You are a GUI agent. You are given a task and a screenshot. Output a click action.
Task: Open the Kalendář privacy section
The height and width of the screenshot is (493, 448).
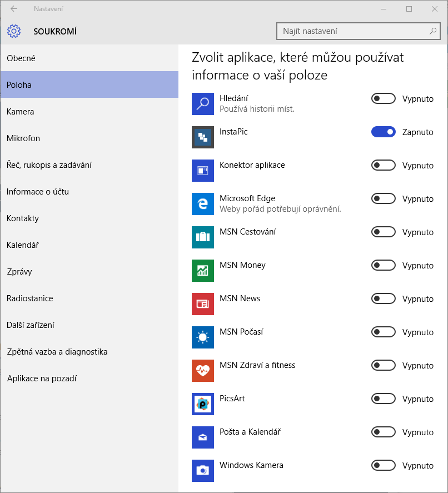point(89,245)
